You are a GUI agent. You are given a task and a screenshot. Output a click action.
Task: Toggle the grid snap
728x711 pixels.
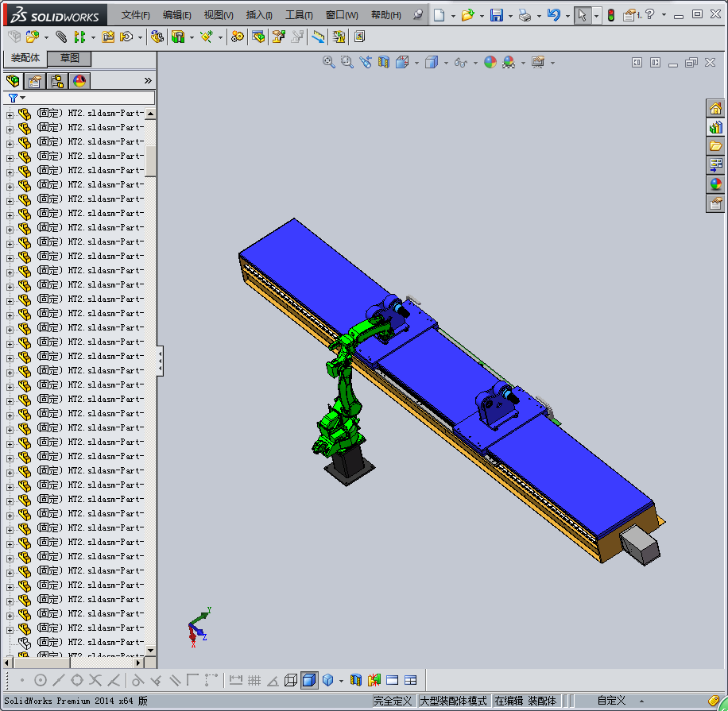click(x=254, y=680)
